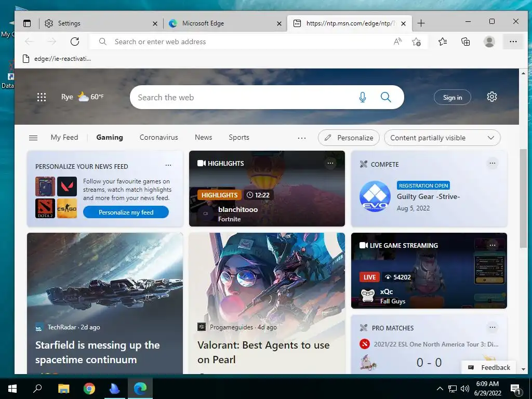Open taskbar search magnifier
Image resolution: width=532 pixels, height=399 pixels.
(37, 389)
